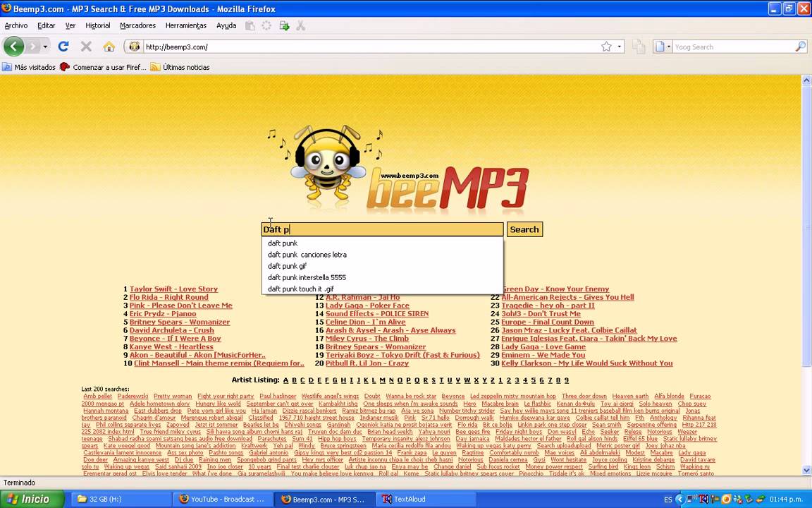Open the Archivo menu
This screenshot has height=508, width=812.
click(x=16, y=25)
